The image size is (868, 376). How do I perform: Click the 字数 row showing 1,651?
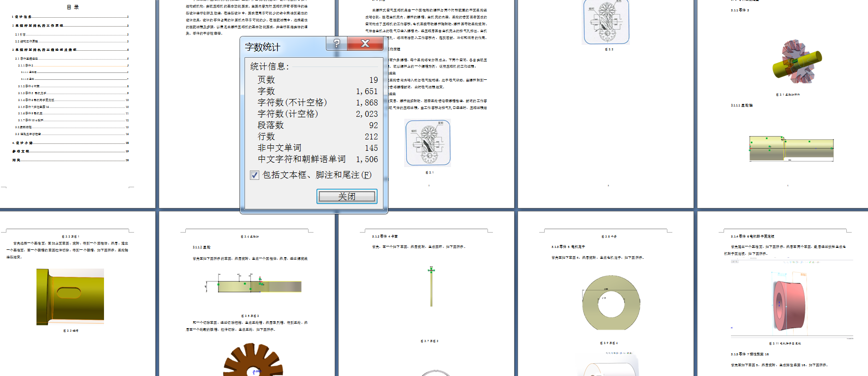click(317, 91)
